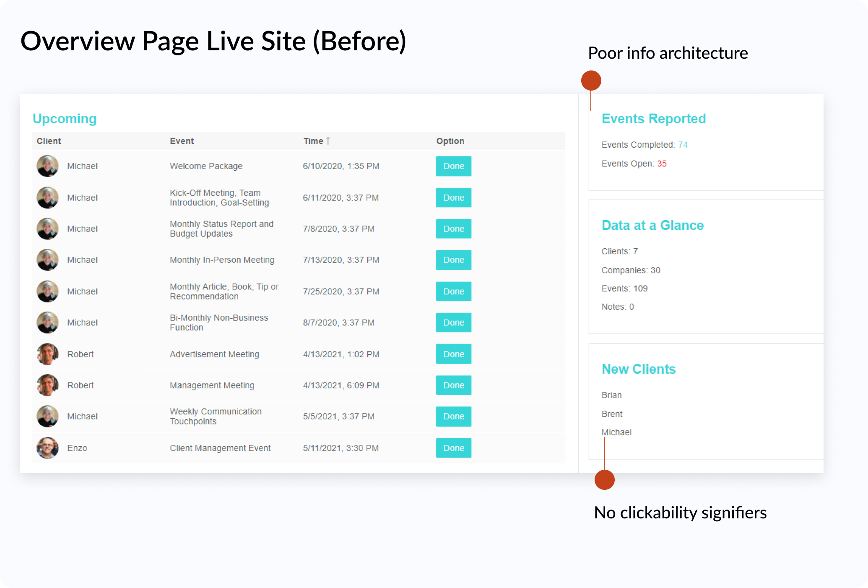Click the Events Completed count 74
Viewport: 868px width, 588px height.
pos(683,145)
